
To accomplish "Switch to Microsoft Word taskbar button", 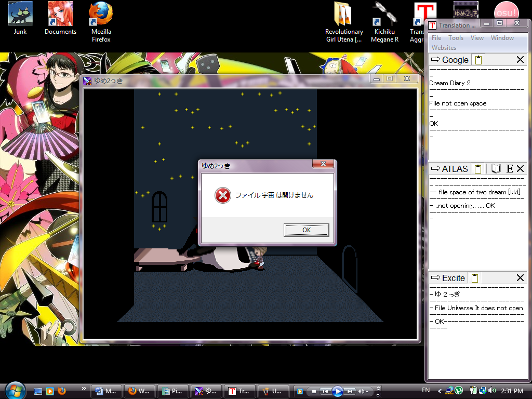I will tap(106, 391).
